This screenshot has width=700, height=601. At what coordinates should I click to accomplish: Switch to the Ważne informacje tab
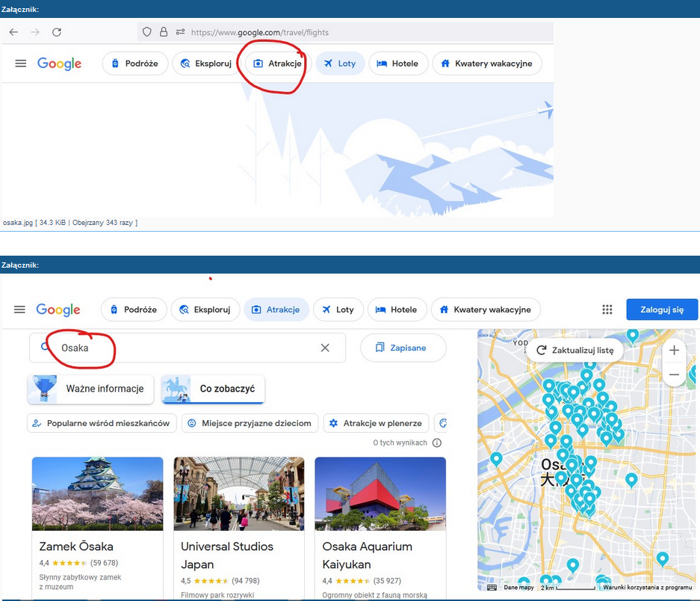click(90, 389)
